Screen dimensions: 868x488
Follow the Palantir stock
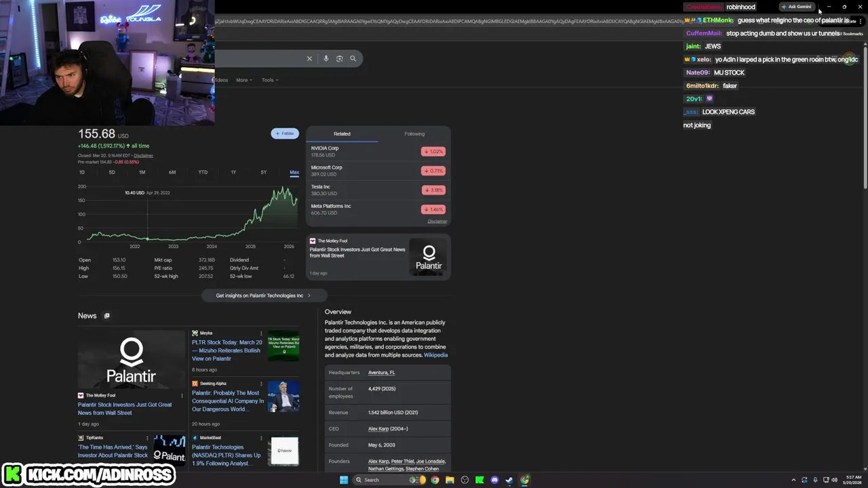[285, 134]
